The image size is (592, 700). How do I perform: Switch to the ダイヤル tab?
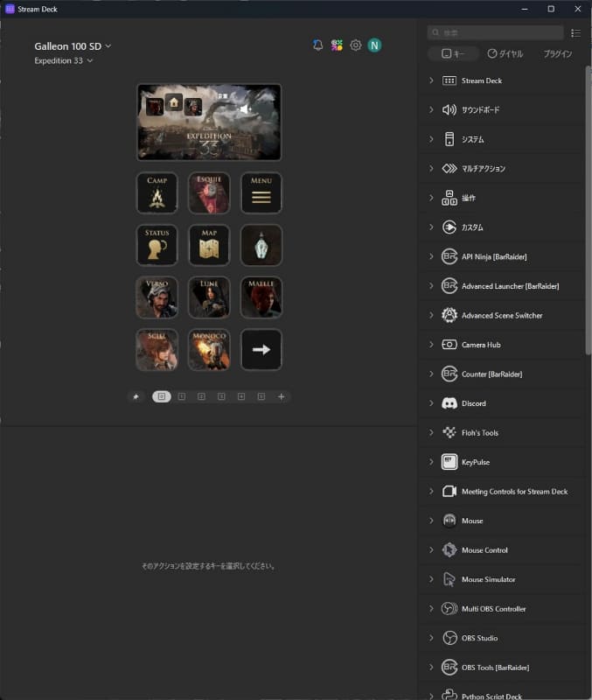click(505, 53)
